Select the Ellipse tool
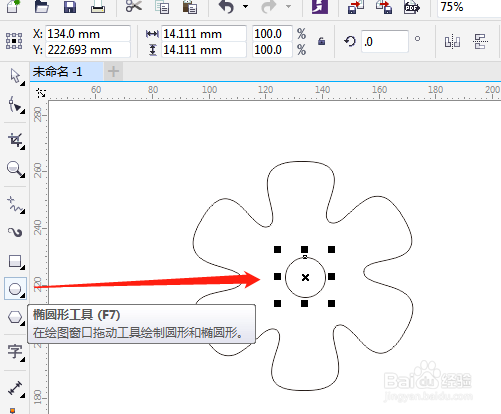Screen dimensions: 501x414 (x=15, y=289)
